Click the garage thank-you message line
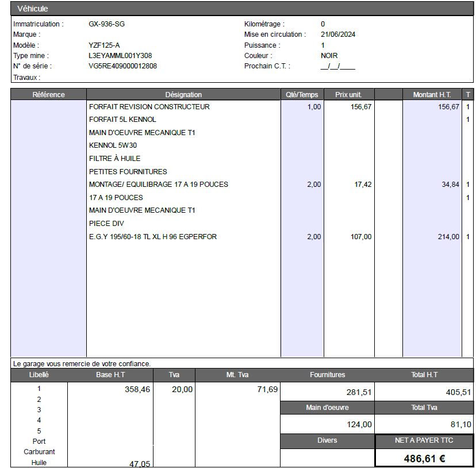 pyautogui.click(x=82, y=363)
